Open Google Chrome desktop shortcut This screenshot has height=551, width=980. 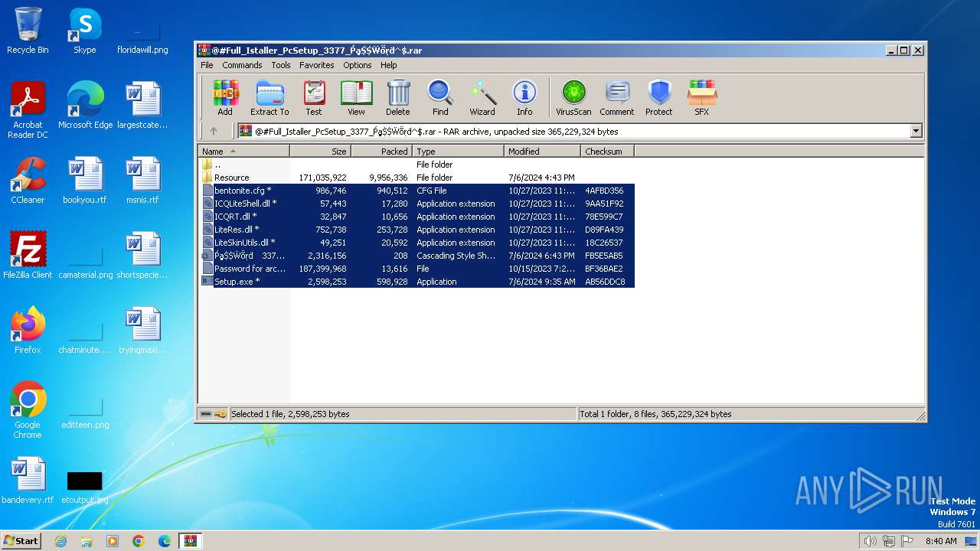tap(28, 410)
